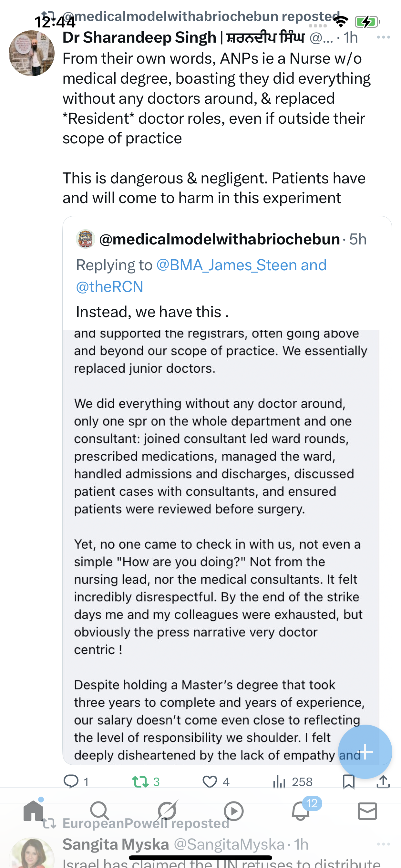The image size is (401, 868).
Task: Tap the reply comment icon
Action: (x=71, y=782)
